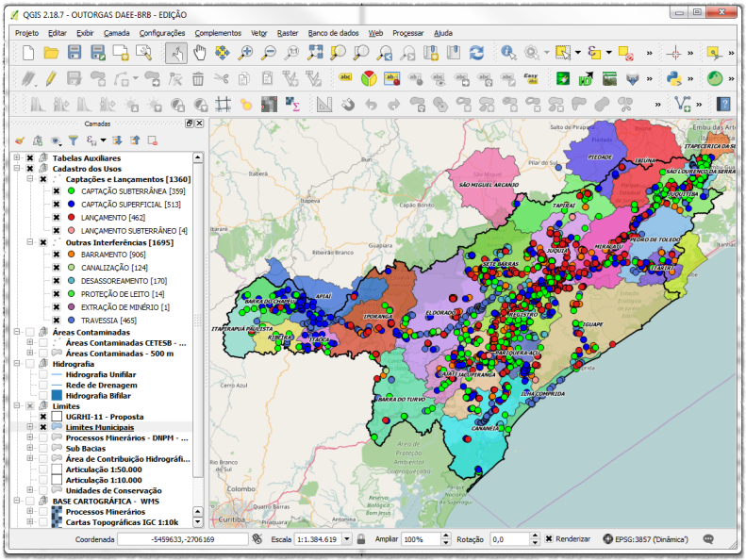Click the Refresh map icon

tap(477, 53)
